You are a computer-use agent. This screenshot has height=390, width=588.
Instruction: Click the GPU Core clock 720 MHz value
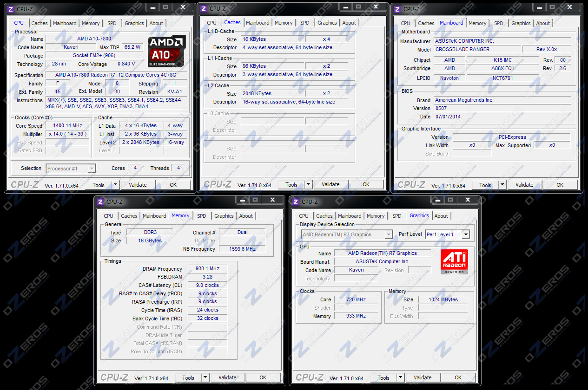[356, 299]
